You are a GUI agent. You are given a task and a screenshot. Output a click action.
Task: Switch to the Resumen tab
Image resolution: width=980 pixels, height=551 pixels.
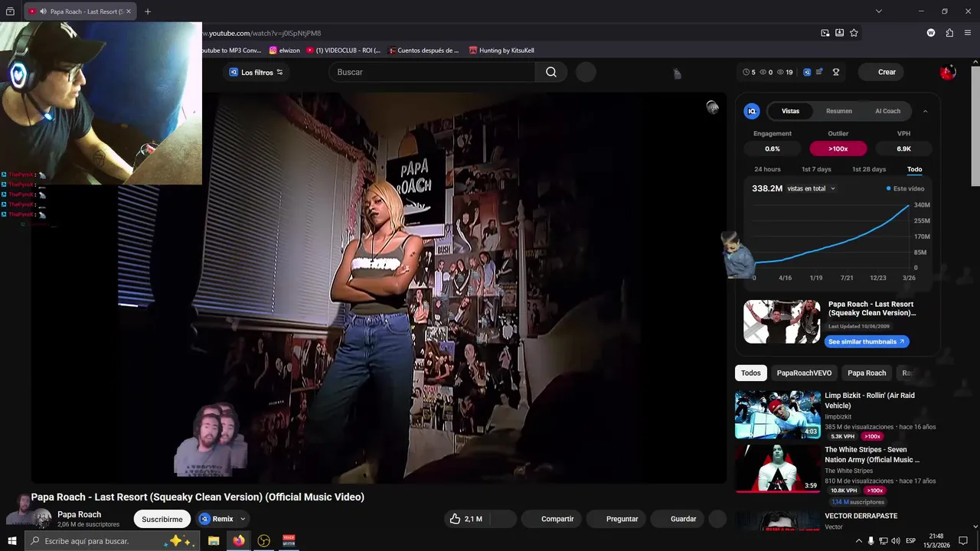(x=839, y=111)
